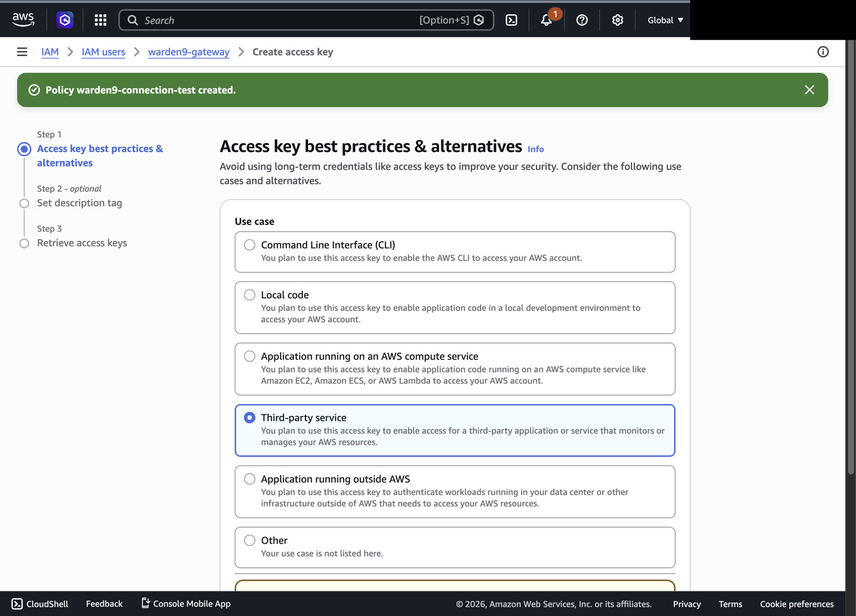The image size is (856, 616).
Task: Open the help question mark icon
Action: point(582,20)
